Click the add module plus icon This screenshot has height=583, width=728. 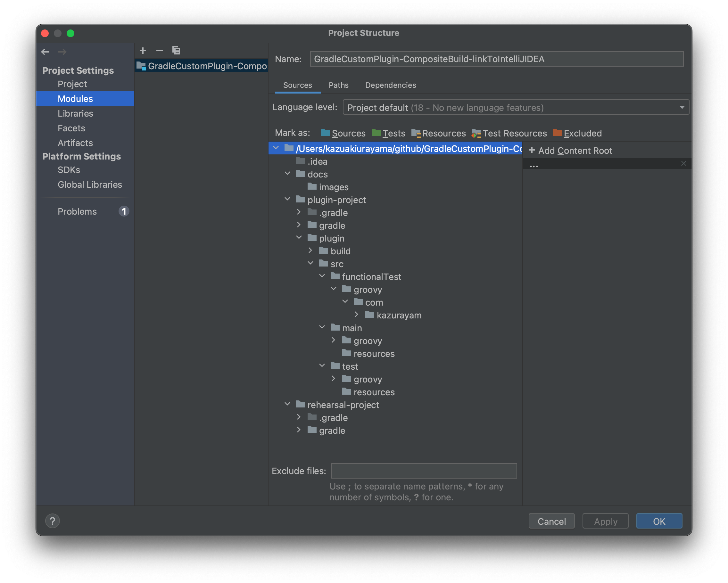pyautogui.click(x=143, y=51)
